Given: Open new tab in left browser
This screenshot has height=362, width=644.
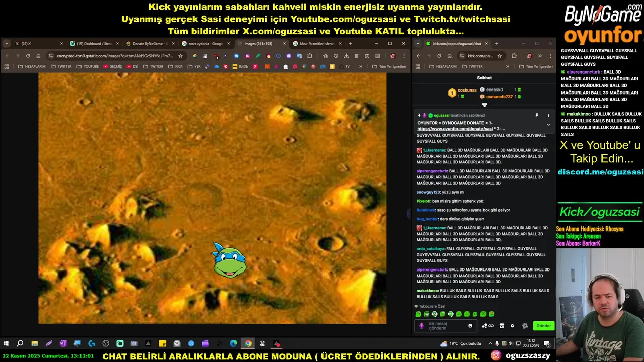Looking at the screenshot, I should 351,44.
